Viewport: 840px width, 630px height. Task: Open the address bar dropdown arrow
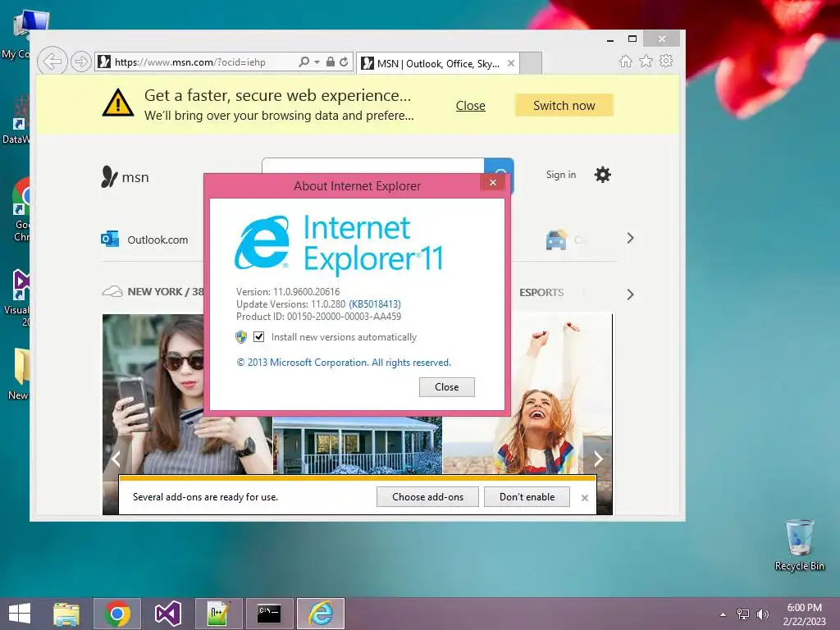(317, 62)
